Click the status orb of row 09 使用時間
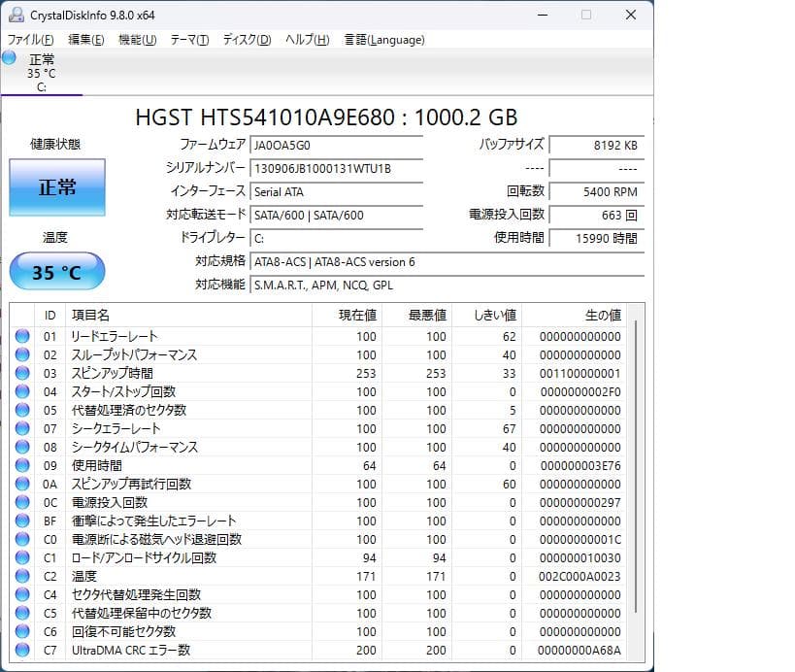This screenshot has width=795, height=672. point(22,464)
